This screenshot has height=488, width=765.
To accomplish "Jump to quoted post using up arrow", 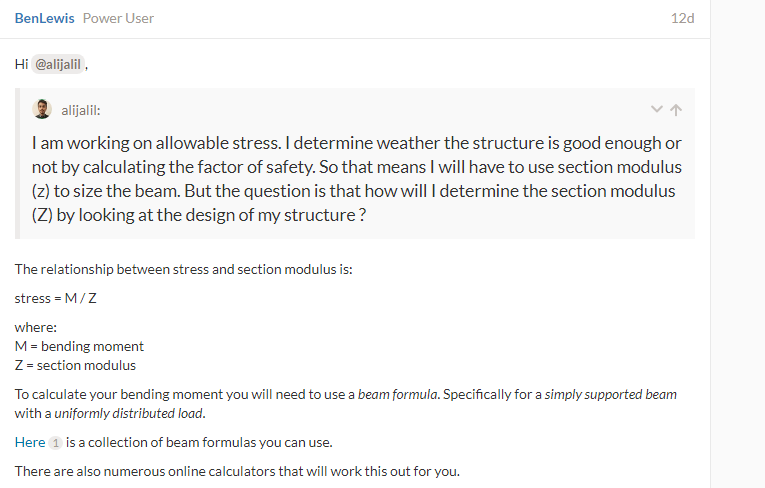I will coord(676,109).
